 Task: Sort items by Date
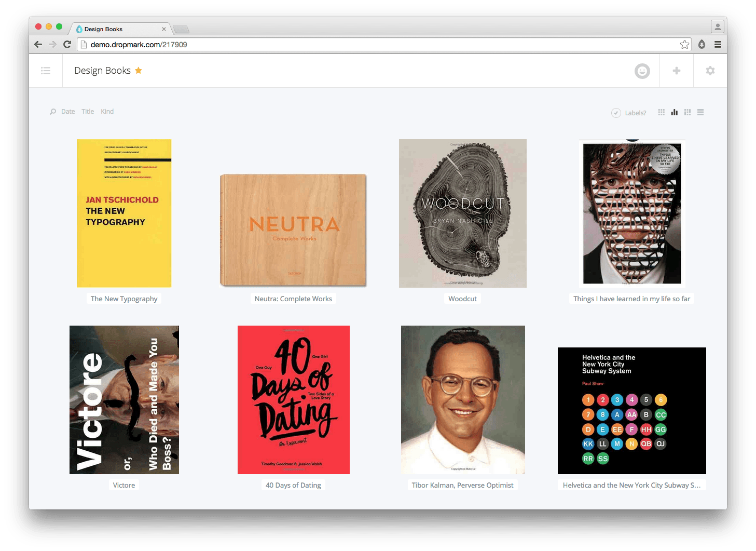tap(68, 112)
